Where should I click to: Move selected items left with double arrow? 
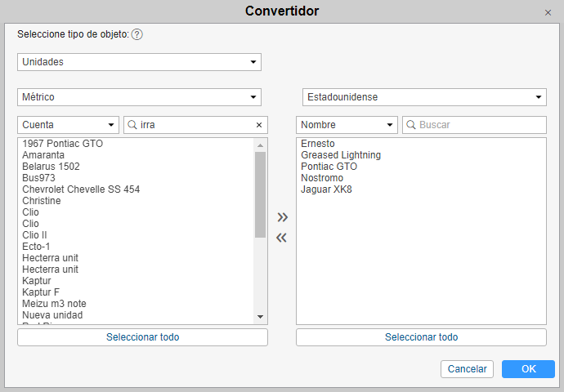tap(282, 238)
